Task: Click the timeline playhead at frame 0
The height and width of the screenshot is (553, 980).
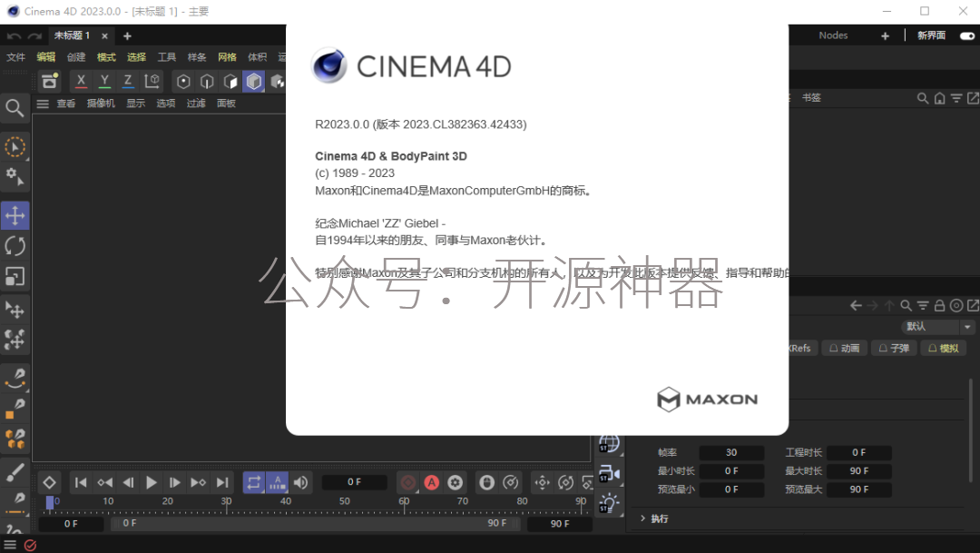Action: click(x=50, y=502)
